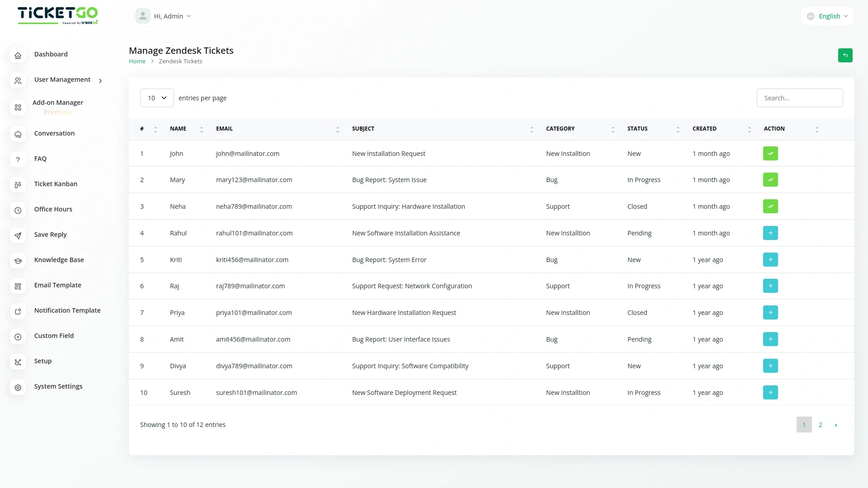Click the Knowledge Base graduation cap icon
The height and width of the screenshot is (488, 868).
(18, 261)
